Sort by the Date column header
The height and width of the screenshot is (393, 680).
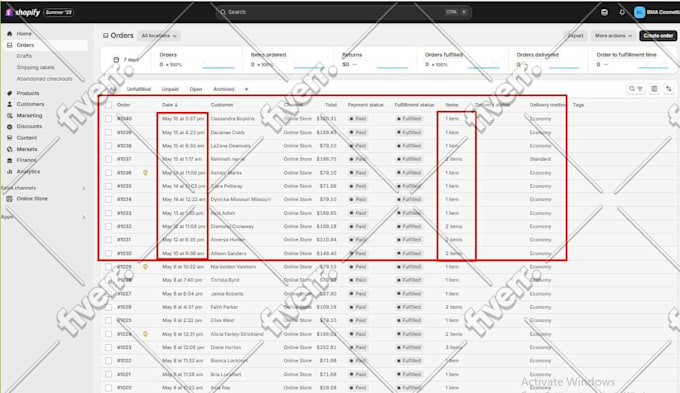point(170,105)
